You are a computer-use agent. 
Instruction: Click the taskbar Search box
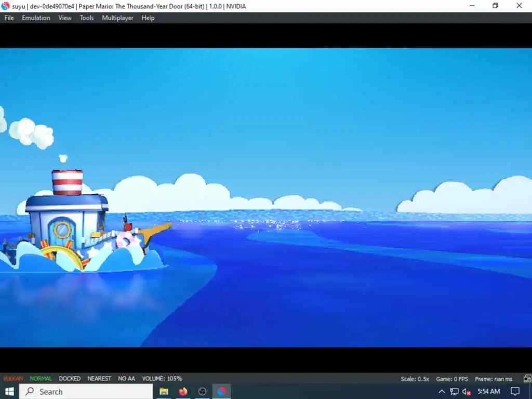[86, 392]
